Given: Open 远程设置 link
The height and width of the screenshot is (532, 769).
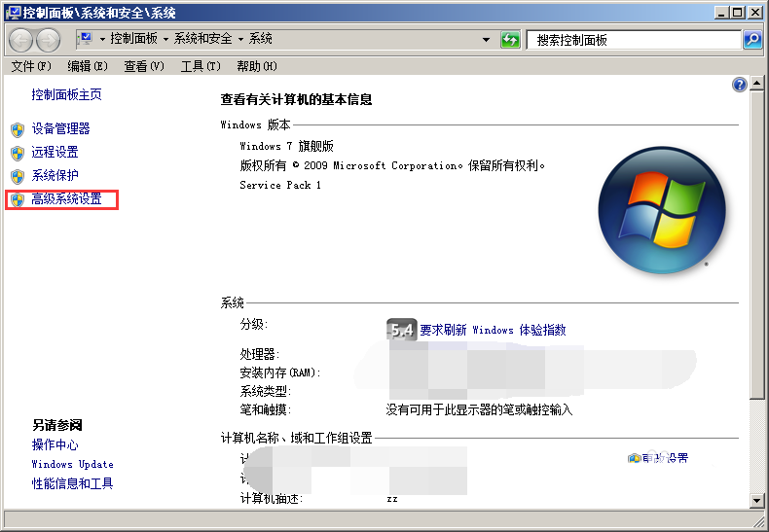Looking at the screenshot, I should (55, 153).
